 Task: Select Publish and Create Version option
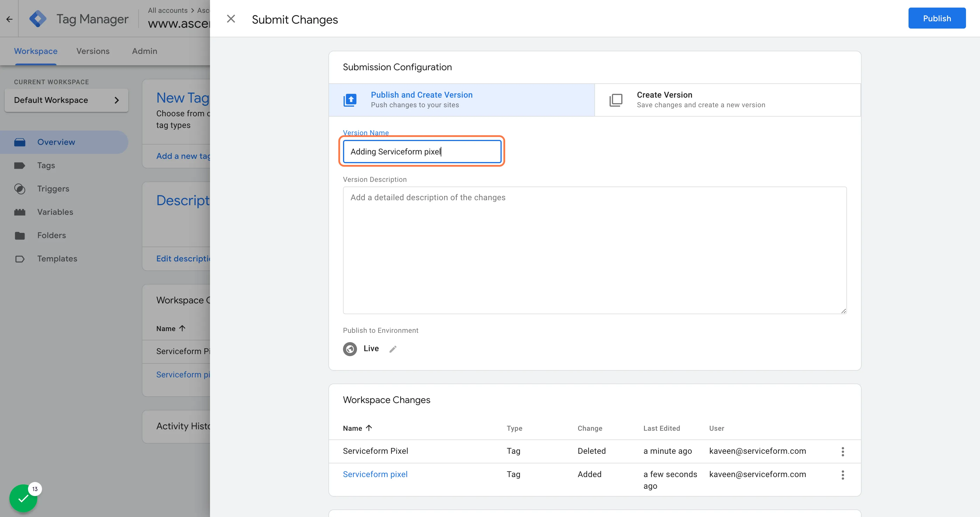pyautogui.click(x=461, y=100)
